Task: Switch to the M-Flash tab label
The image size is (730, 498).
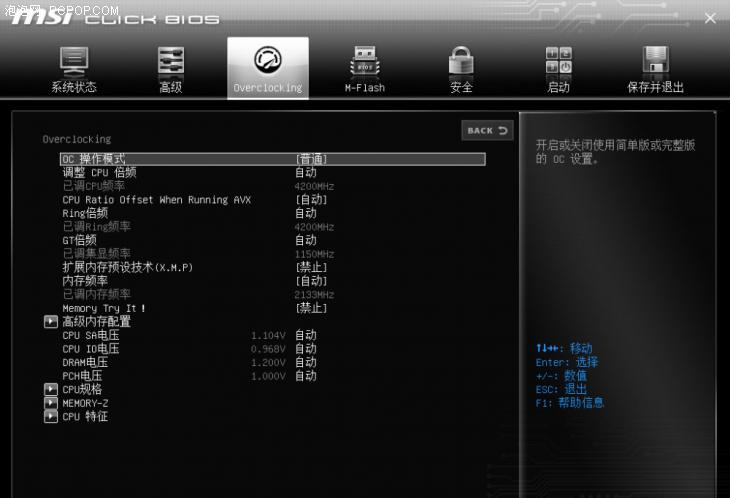Action: coord(365,88)
